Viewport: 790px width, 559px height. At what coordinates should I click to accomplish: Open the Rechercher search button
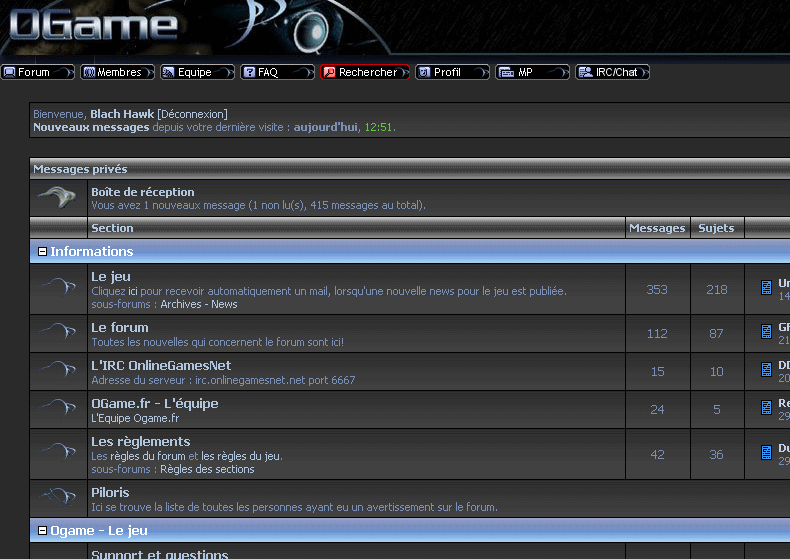click(365, 72)
